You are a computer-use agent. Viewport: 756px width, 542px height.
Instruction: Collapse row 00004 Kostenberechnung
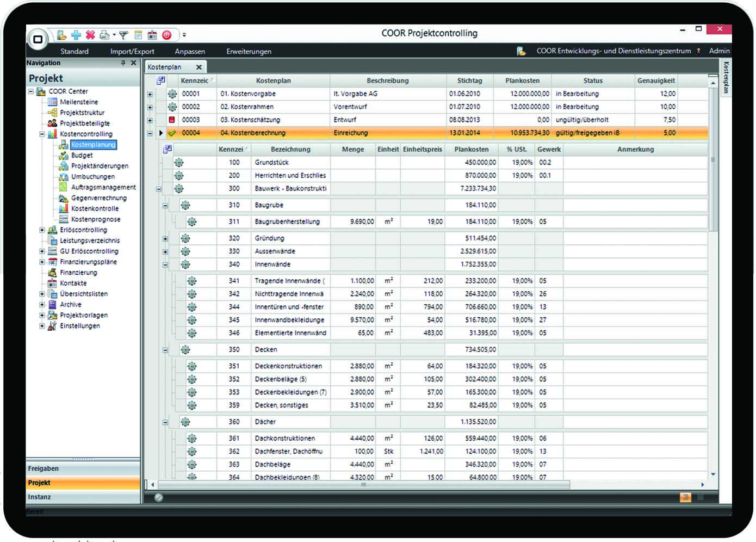(x=150, y=133)
